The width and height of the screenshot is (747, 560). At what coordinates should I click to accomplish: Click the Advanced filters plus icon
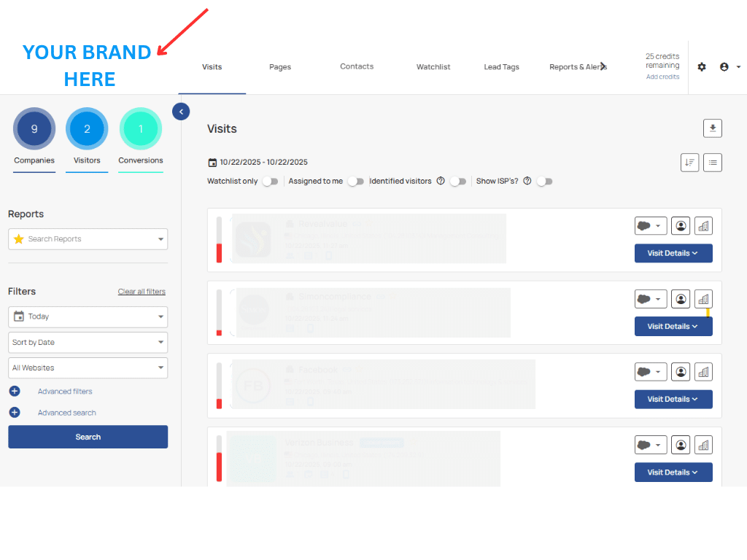click(14, 391)
